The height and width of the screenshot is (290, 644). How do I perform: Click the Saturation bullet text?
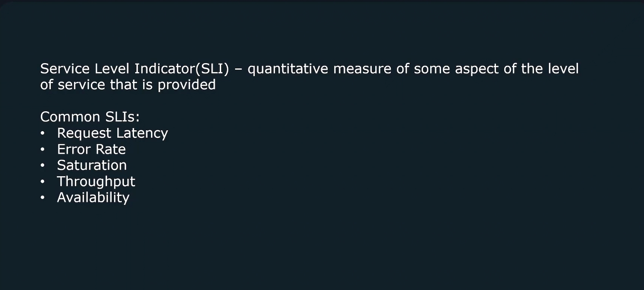pos(92,165)
